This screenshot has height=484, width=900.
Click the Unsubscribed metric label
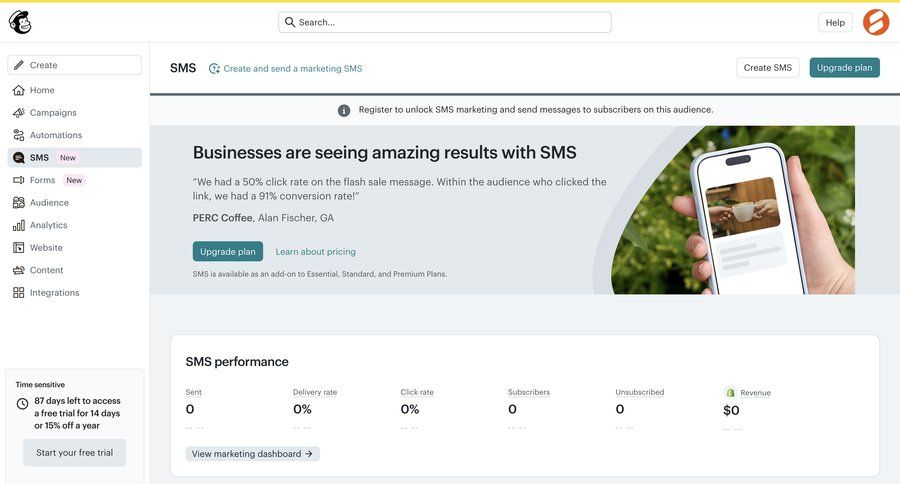click(x=640, y=392)
